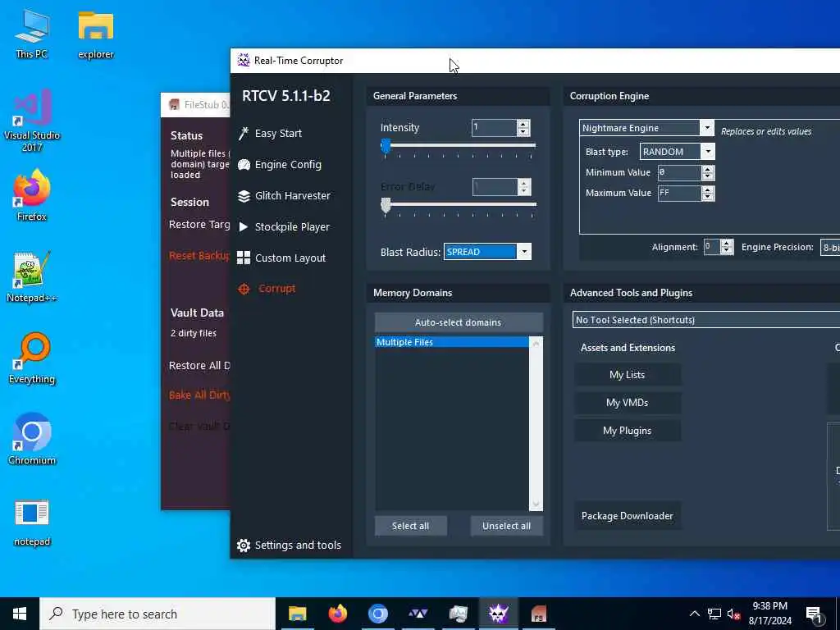Open My Lists
Viewport: 840px width, 630px height.
pyautogui.click(x=628, y=375)
